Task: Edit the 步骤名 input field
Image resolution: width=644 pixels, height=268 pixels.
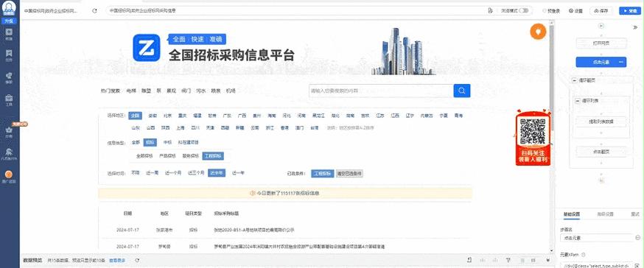Action: [x=597, y=238]
